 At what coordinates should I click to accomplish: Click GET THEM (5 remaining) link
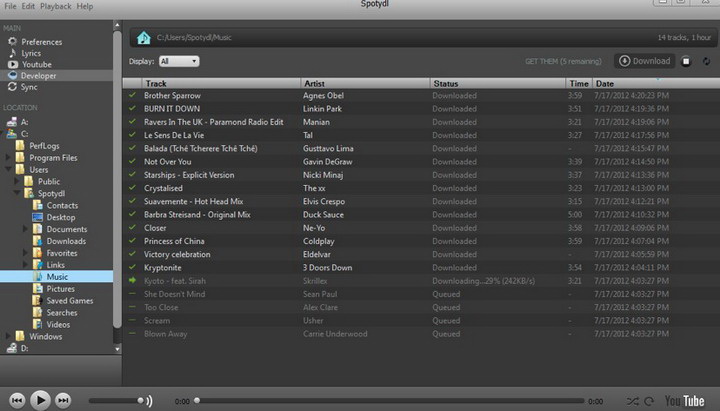563,61
